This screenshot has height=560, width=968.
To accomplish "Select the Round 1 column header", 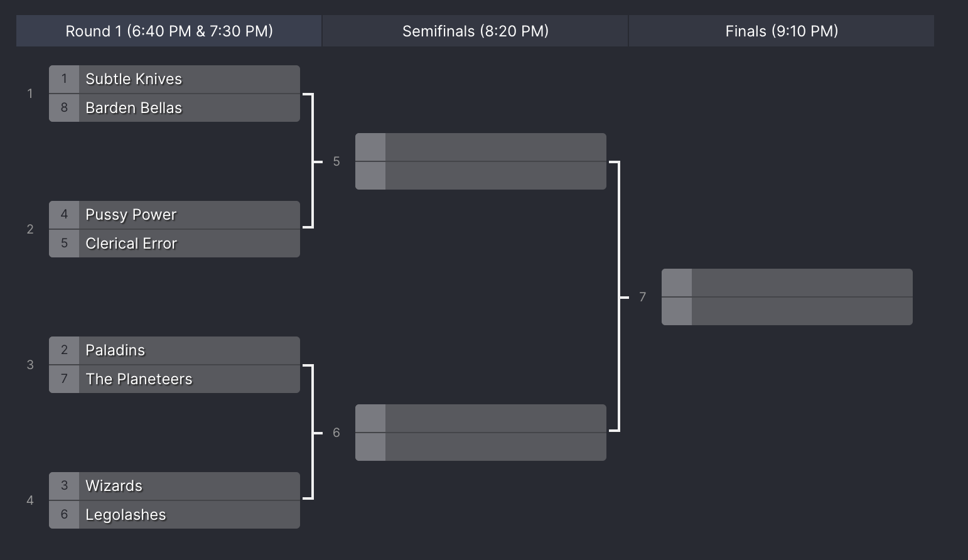I will coord(169,31).
